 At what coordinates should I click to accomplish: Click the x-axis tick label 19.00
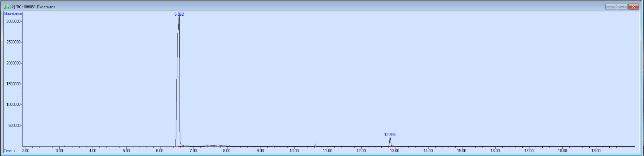click(596, 151)
